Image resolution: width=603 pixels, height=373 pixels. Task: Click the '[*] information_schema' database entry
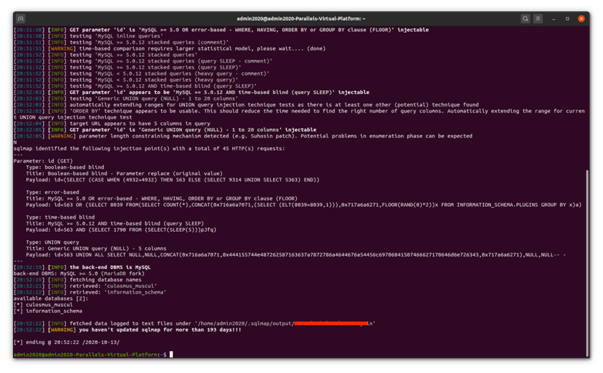pos(48,311)
